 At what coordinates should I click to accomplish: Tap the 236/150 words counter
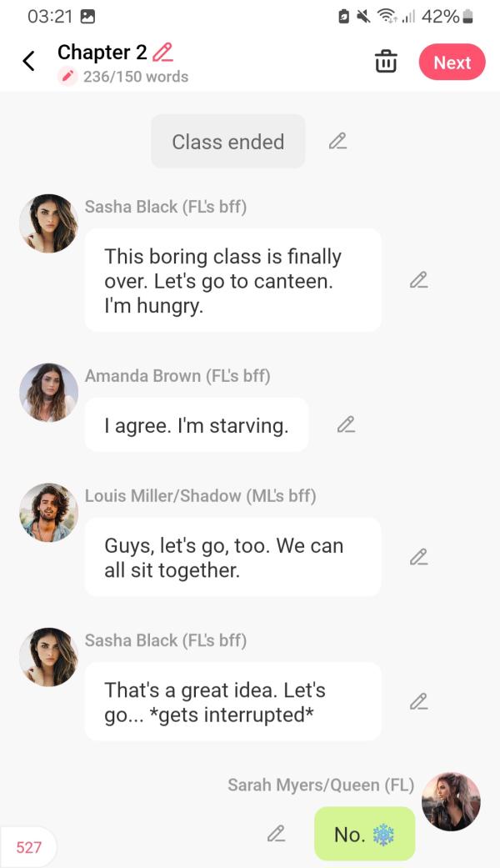click(x=135, y=77)
